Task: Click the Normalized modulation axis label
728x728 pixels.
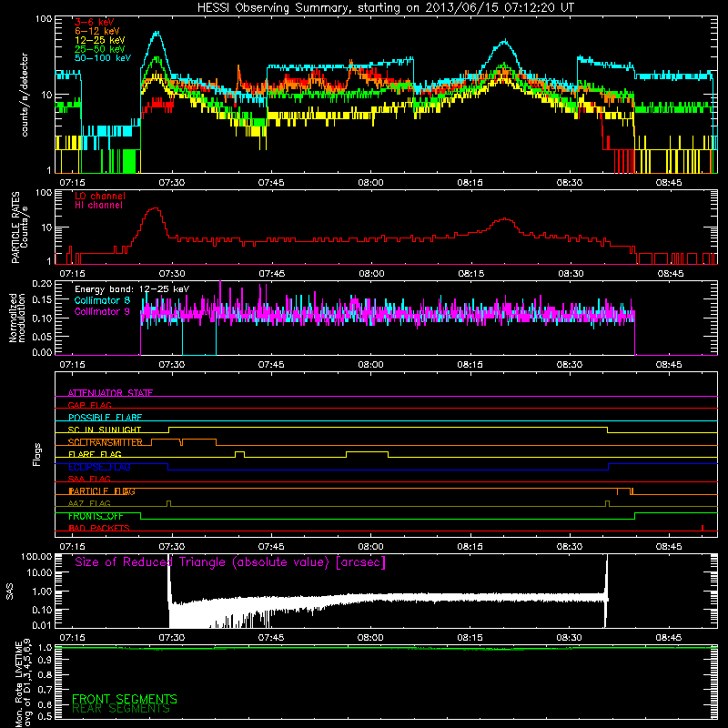Action: pyautogui.click(x=17, y=318)
